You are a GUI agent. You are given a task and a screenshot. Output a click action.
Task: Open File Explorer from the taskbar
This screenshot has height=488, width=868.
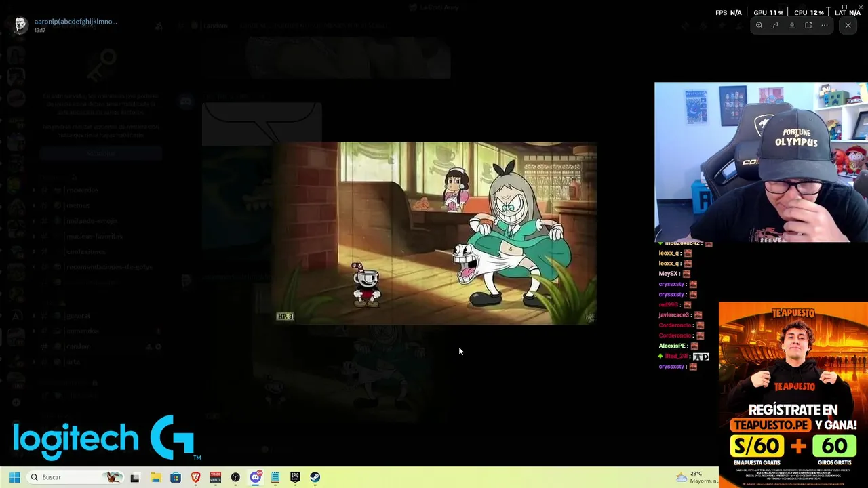pyautogui.click(x=155, y=477)
